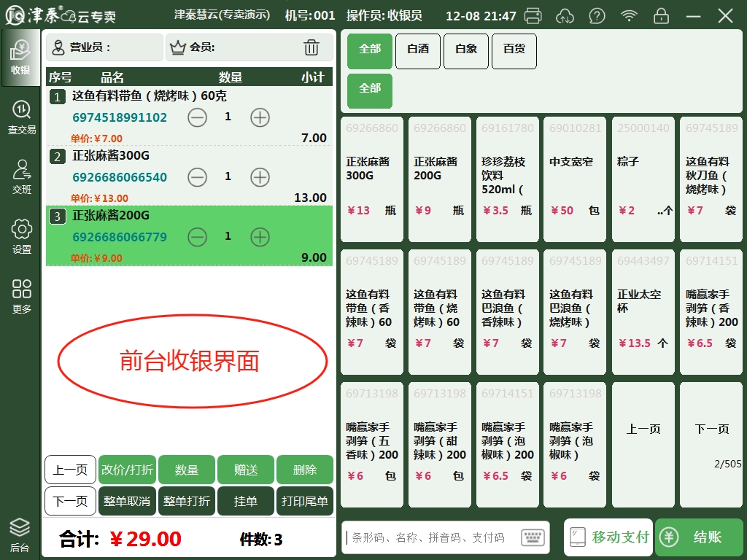Click 移动支付 mobile payment button

tap(608, 537)
